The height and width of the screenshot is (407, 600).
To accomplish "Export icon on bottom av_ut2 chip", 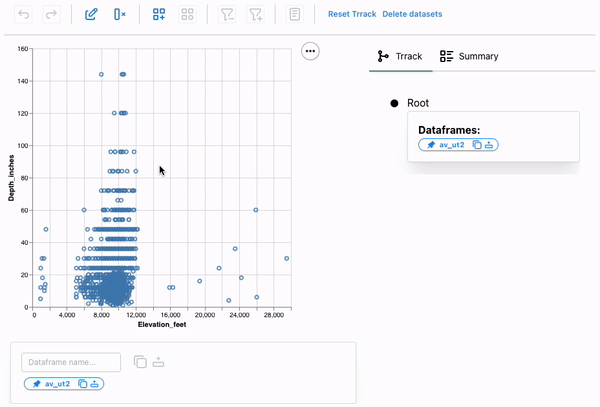I will coord(95,384).
